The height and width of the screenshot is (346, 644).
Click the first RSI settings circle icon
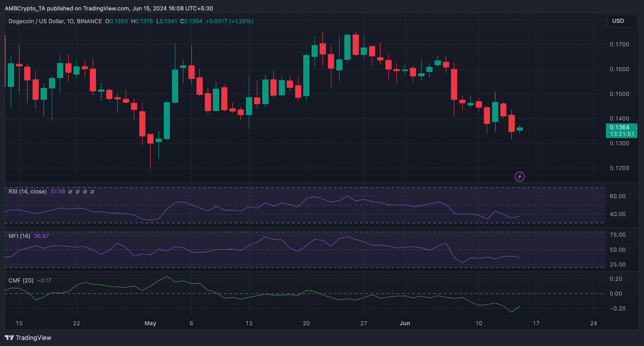coord(70,192)
